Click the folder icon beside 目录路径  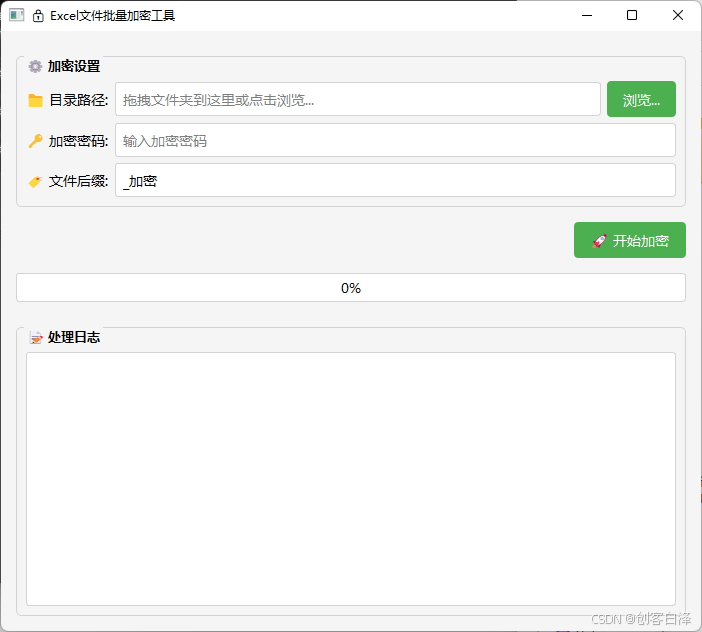(35, 100)
